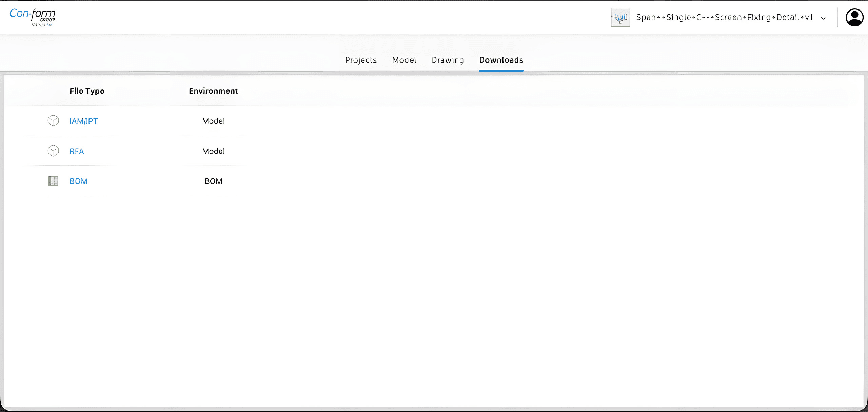Click the Con-form Group logo
This screenshot has width=868, height=412.
coord(33,17)
